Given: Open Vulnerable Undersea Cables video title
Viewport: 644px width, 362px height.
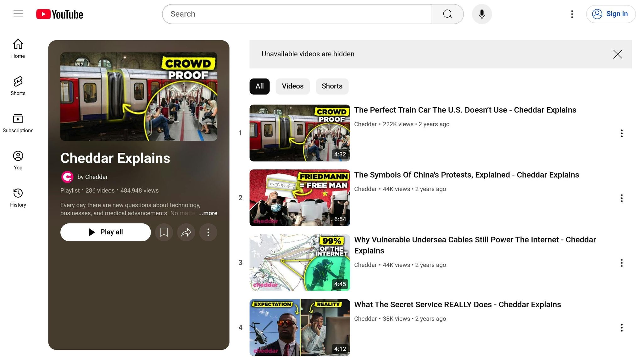Looking at the screenshot, I should pyautogui.click(x=475, y=245).
